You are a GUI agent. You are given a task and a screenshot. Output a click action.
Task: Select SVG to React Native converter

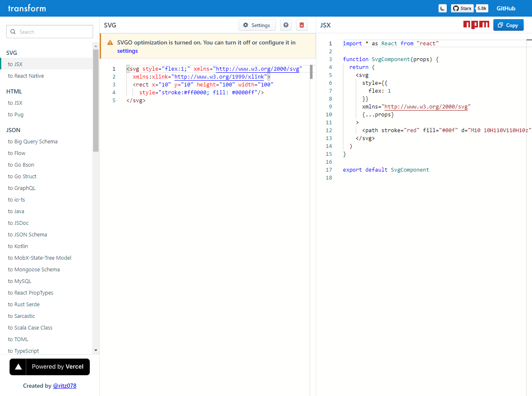coord(26,76)
